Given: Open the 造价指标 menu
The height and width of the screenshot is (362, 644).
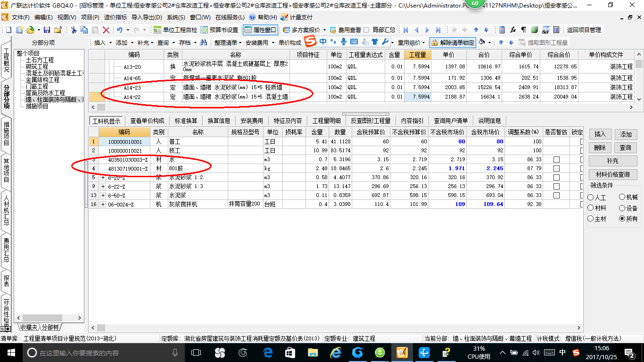Looking at the screenshot, I should 116,17.
